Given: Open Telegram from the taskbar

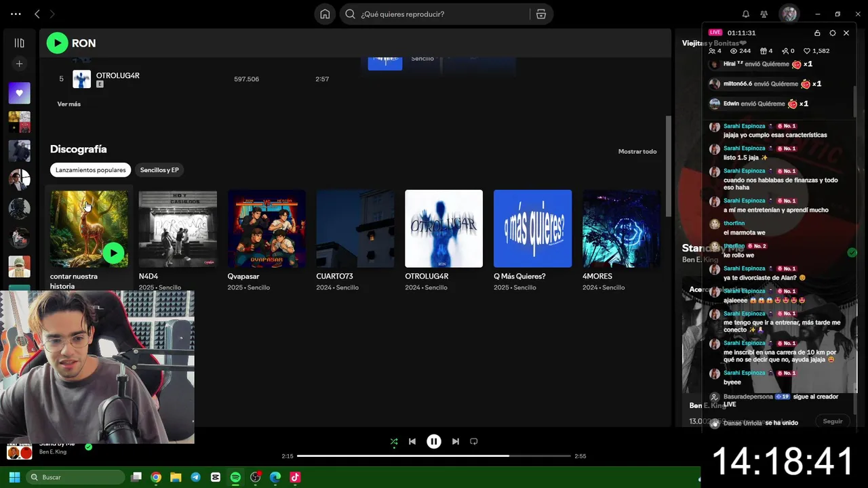Looking at the screenshot, I should click(x=195, y=477).
